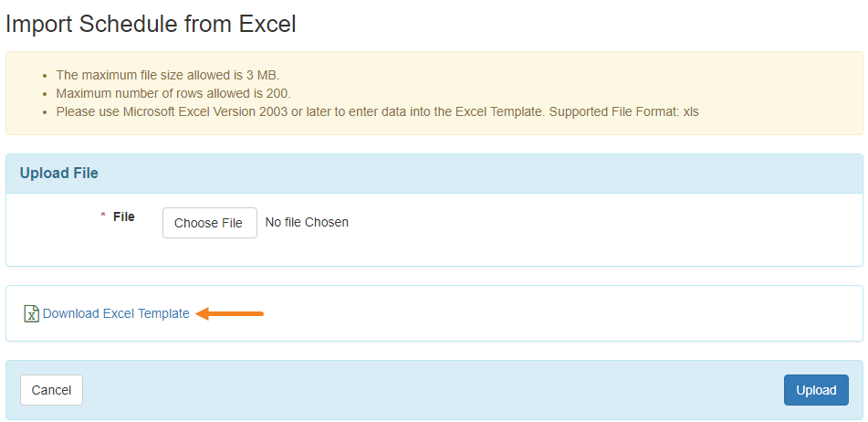Select the maximum 200 rows note

[x=173, y=93]
